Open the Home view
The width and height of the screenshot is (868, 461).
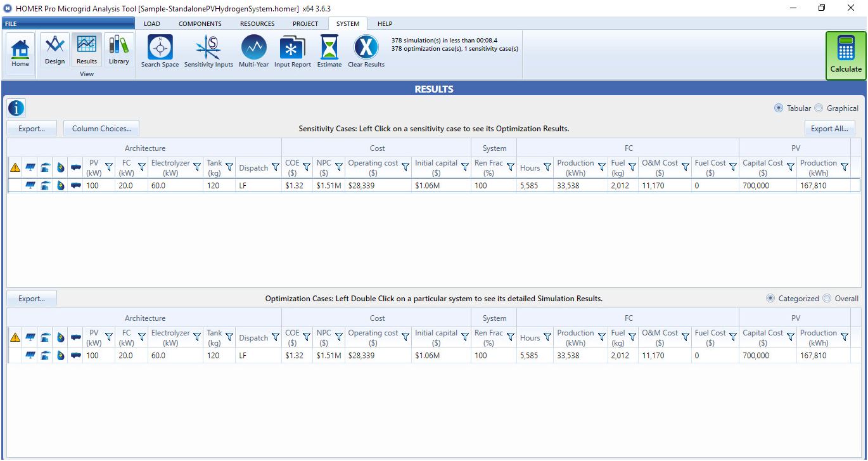pyautogui.click(x=20, y=51)
